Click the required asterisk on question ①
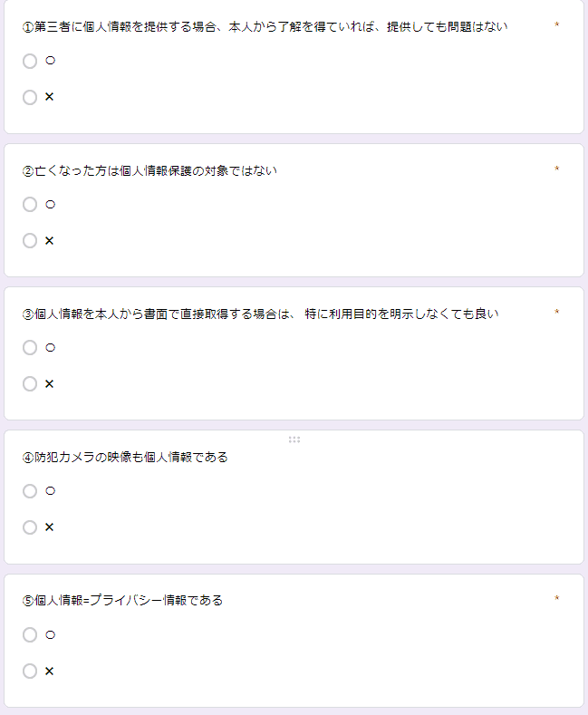 pos(556,26)
